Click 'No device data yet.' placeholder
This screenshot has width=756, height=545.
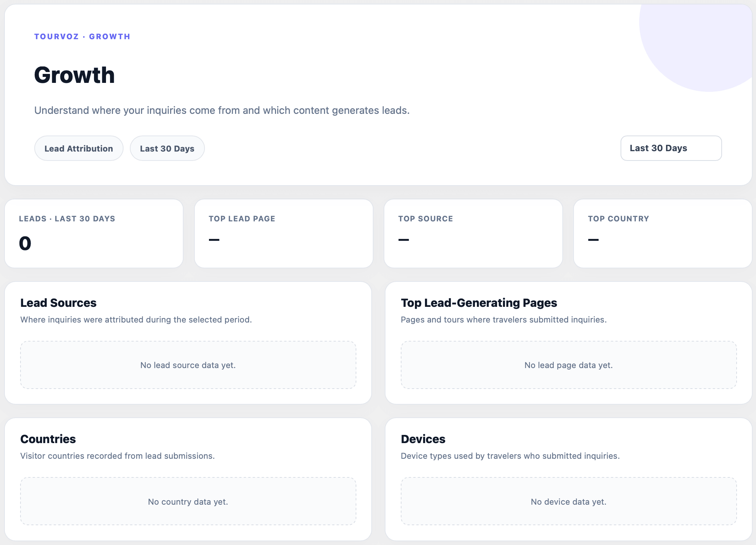click(x=569, y=501)
